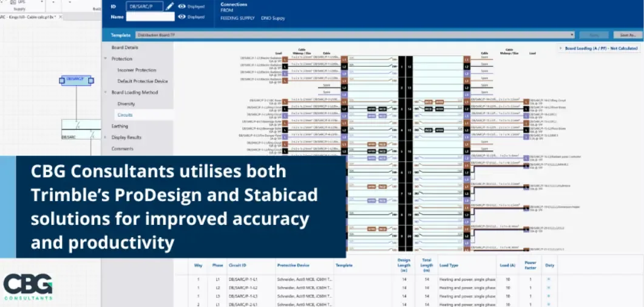Select Display Results item
This screenshot has width=644, height=307.
click(x=126, y=137)
